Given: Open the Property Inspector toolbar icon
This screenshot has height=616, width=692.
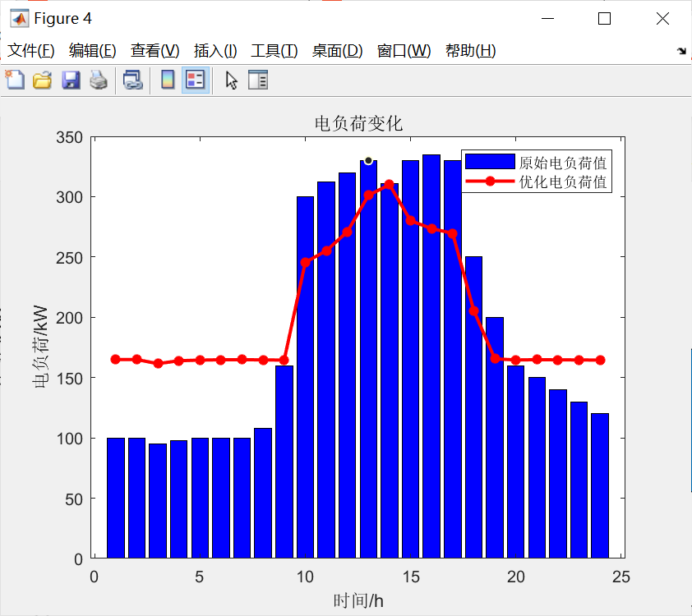Looking at the screenshot, I should pos(258,80).
